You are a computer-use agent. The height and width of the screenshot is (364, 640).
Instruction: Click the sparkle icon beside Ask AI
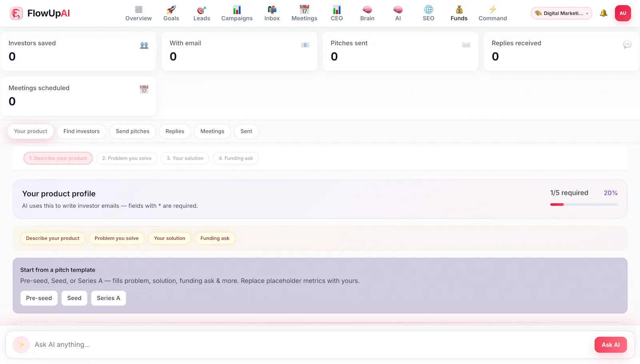[21, 345]
